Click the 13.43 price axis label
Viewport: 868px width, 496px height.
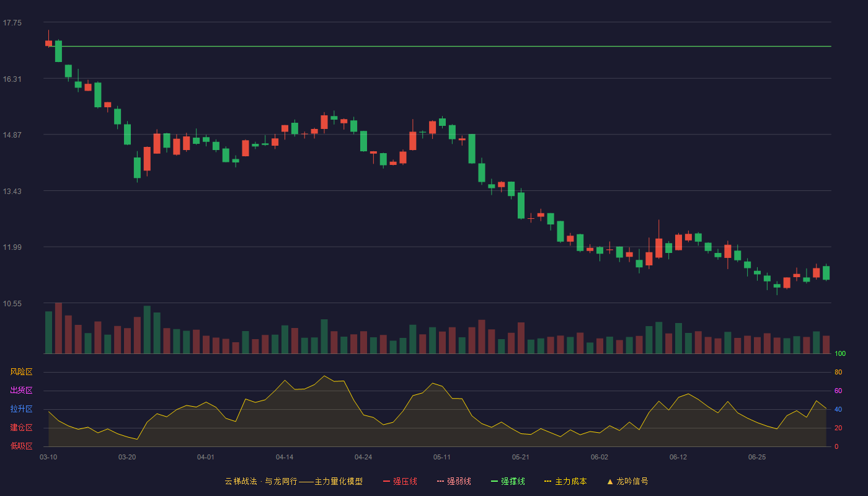click(x=12, y=192)
